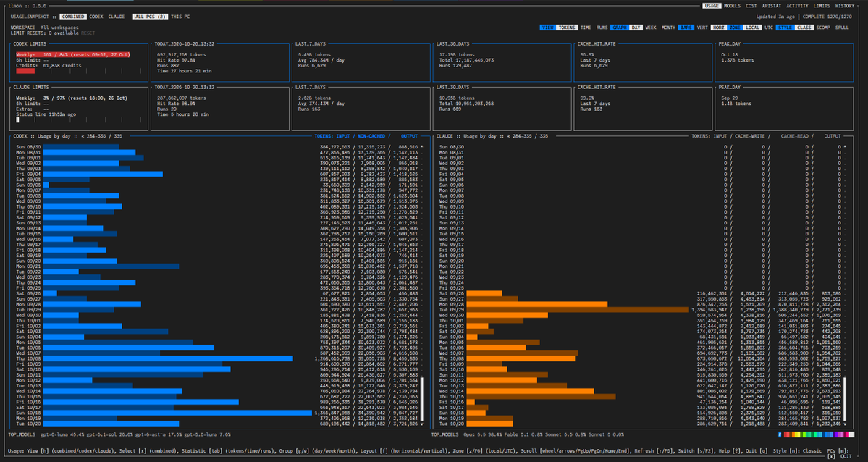Screen dimensions: 868x462
Task: Click 'Status line 11h52m ago' text
Action: pos(46,114)
